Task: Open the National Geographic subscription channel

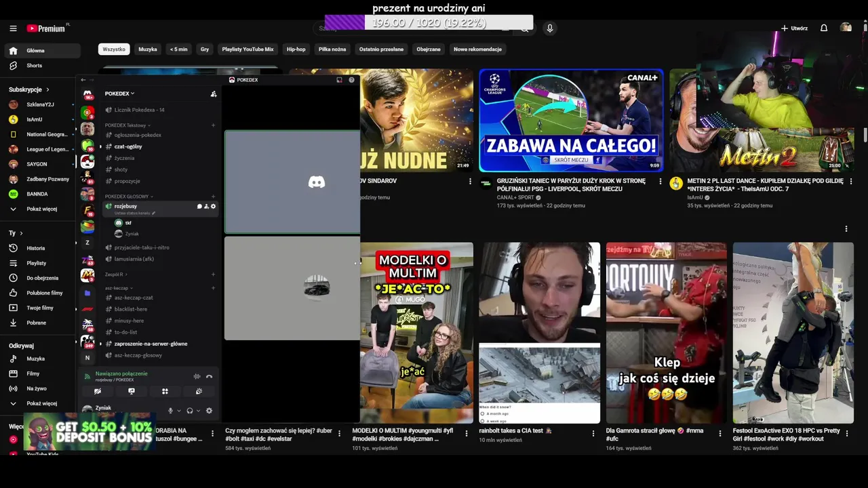Action: click(x=40, y=134)
